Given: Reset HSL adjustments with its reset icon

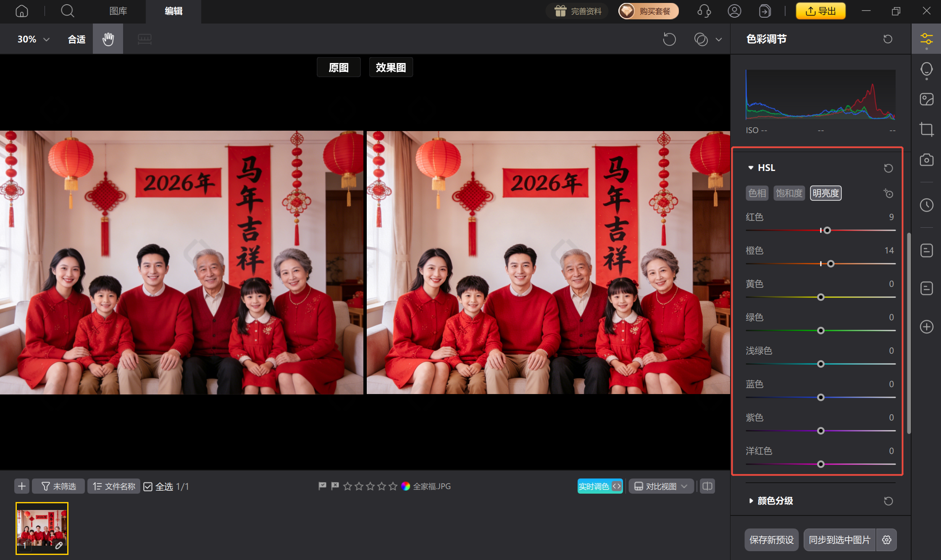Looking at the screenshot, I should coord(888,168).
